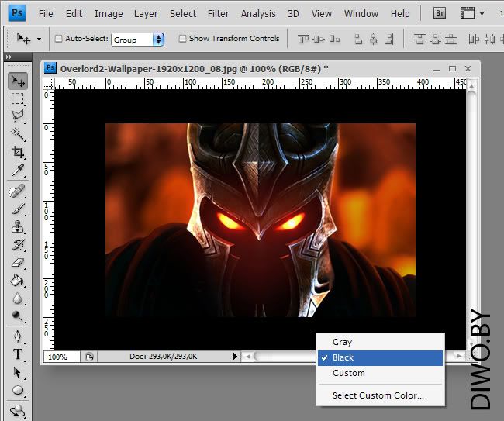Choose Select Custom Color option

click(380, 395)
